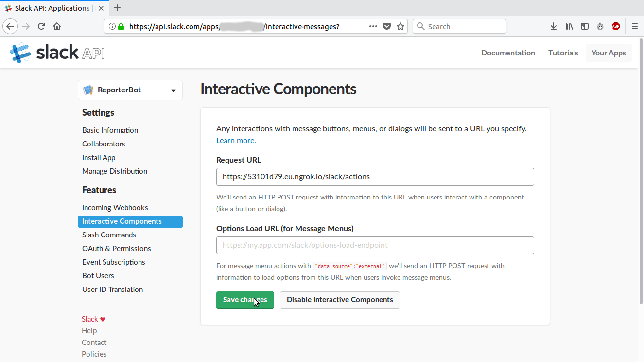Click the Slack heart footer link
The height and width of the screenshot is (362, 644).
point(93,319)
